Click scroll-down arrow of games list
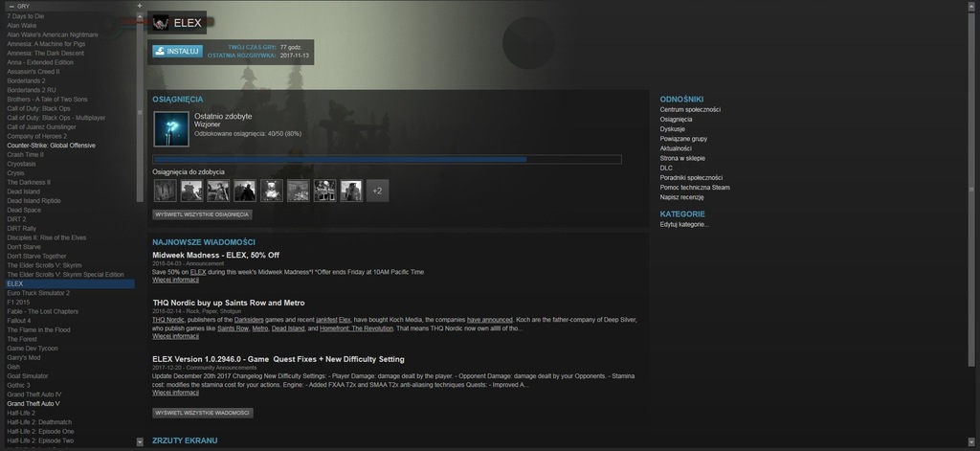980x451 pixels. click(x=140, y=441)
